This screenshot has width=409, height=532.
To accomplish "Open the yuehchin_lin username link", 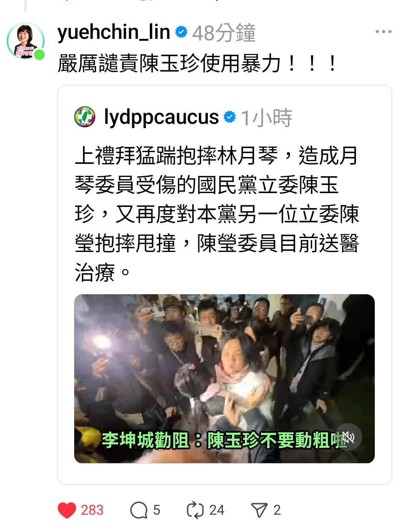I will [114, 32].
